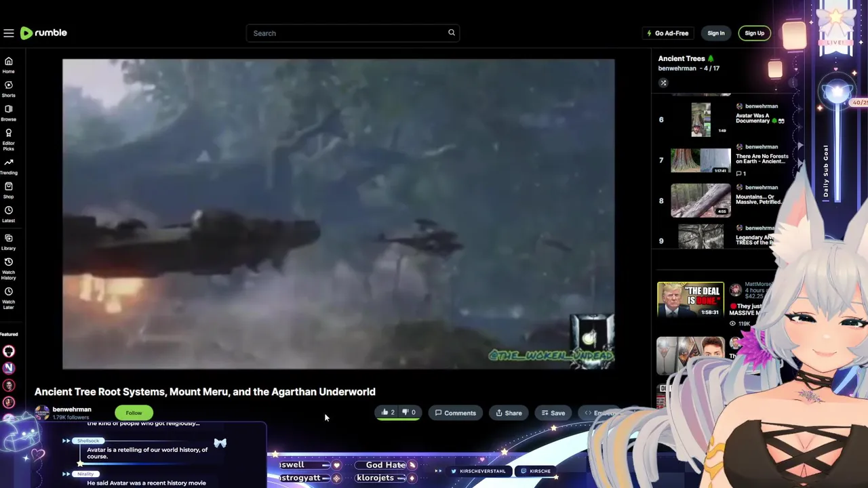The height and width of the screenshot is (488, 868).
Task: Open the MattMorse channel avatar
Action: point(736,290)
